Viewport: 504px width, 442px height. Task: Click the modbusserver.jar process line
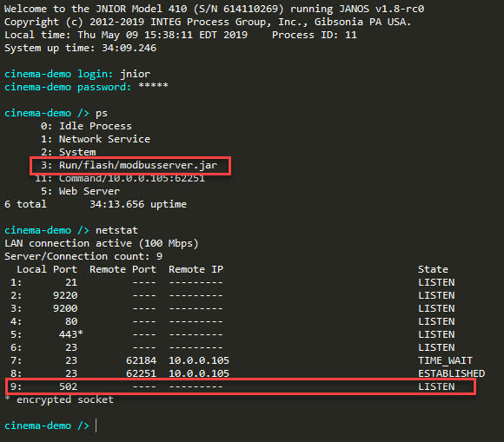click(x=129, y=166)
